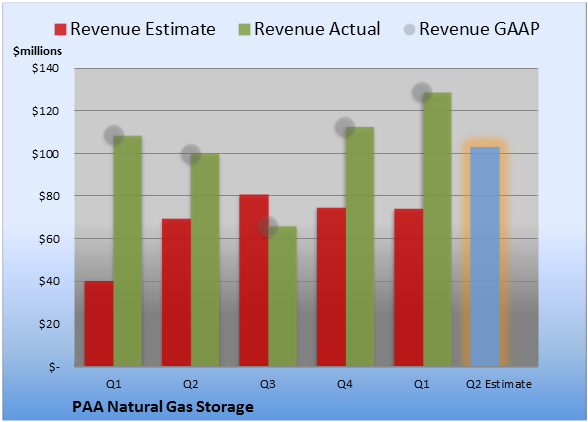Click the $120 axis value

(46, 111)
